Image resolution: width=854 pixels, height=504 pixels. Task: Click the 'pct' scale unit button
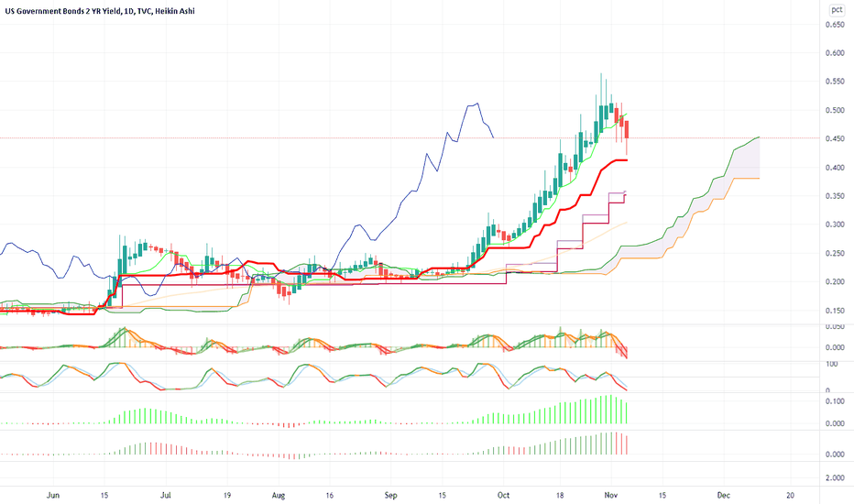pos(837,10)
